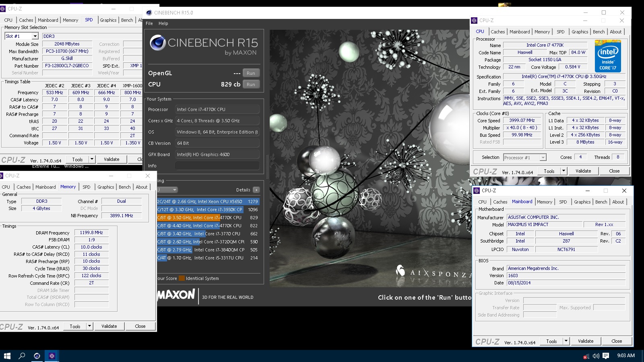
Task: Open Tools dropdown arrow in Mainboard window
Action: click(x=566, y=341)
